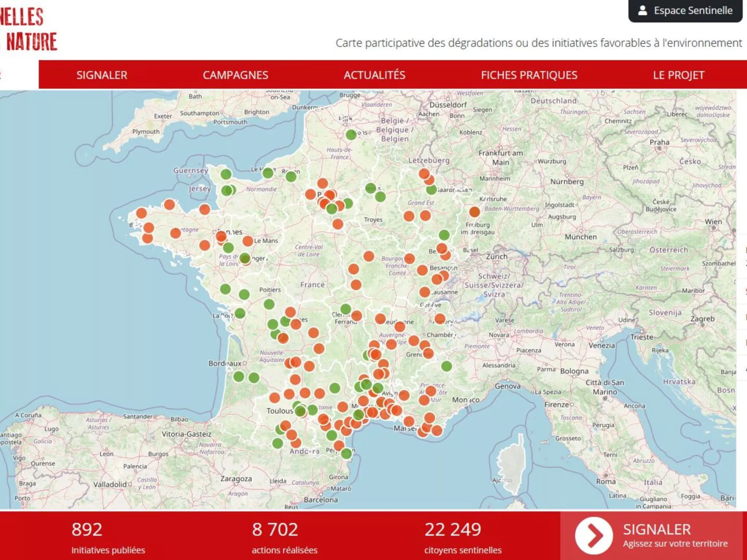The image size is (747, 560).
Task: Select the green marker near Lille
Action: tap(351, 135)
